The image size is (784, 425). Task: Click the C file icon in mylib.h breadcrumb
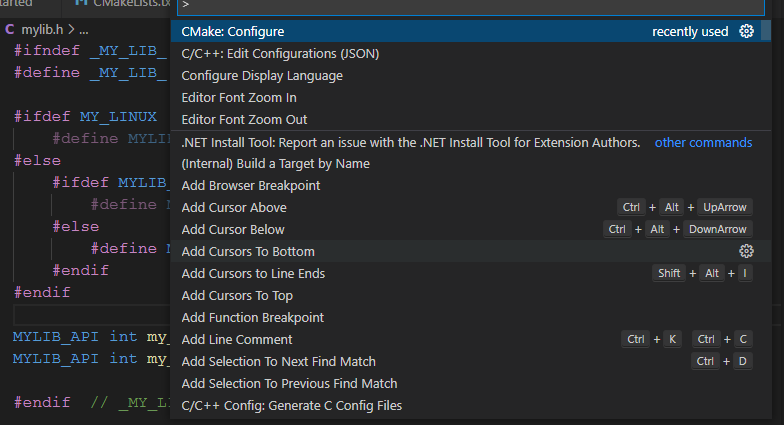click(10, 30)
